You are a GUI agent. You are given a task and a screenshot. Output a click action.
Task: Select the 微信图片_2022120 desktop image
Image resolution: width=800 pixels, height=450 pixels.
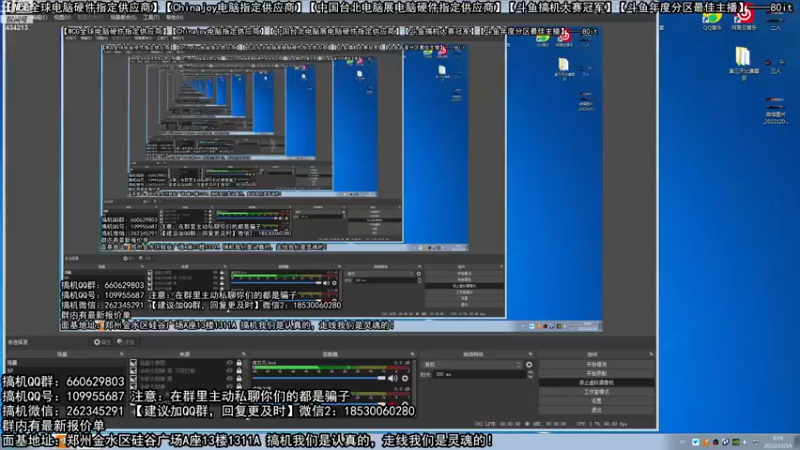tap(776, 110)
